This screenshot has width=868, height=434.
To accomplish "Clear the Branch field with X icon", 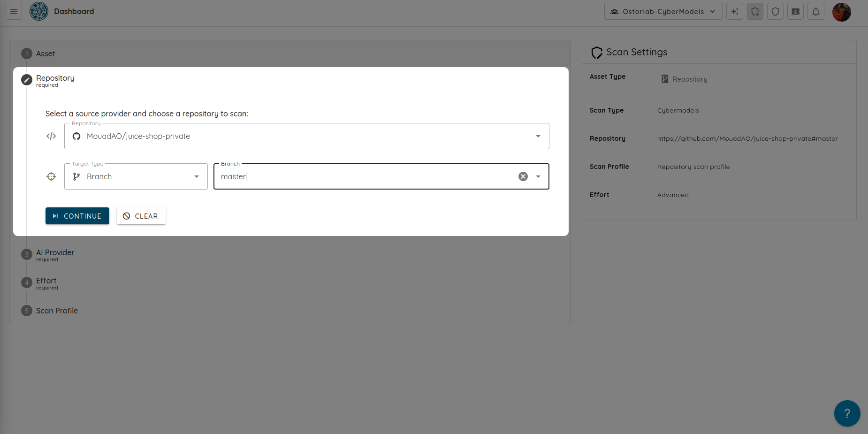I will [523, 176].
